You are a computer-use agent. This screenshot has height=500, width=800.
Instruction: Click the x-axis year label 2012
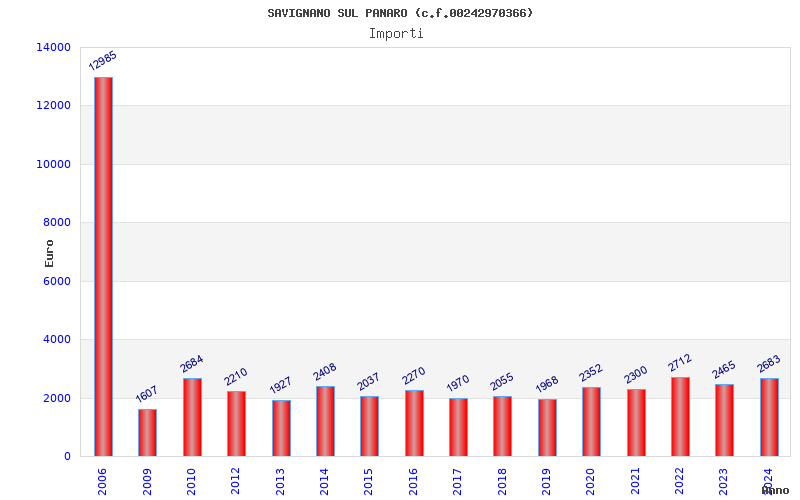[x=236, y=482]
